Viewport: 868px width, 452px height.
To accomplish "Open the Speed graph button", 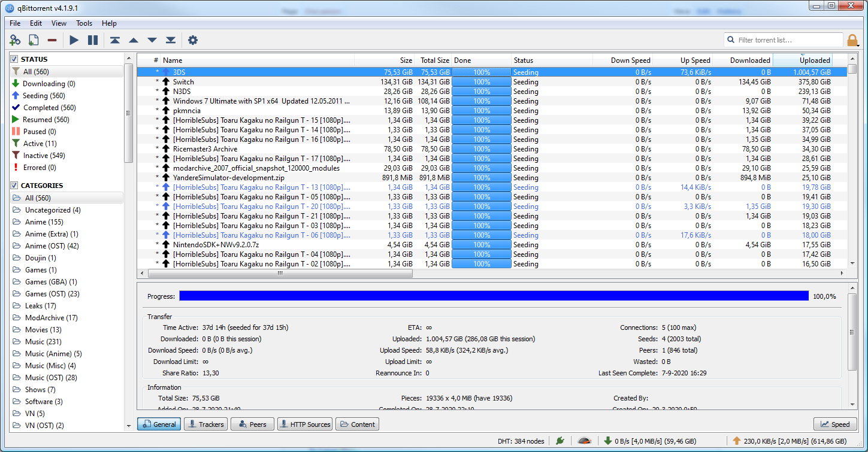I will [x=835, y=424].
